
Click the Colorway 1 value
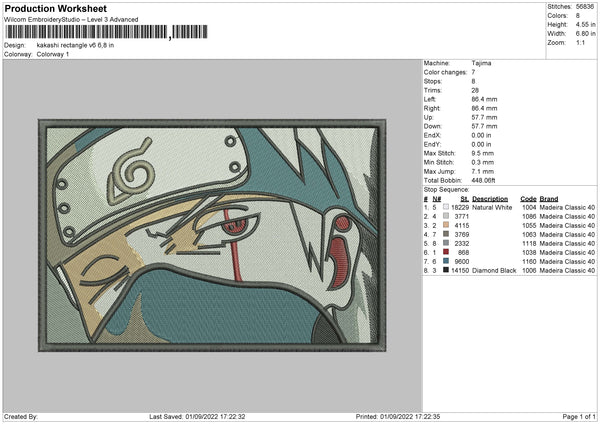tap(53, 54)
